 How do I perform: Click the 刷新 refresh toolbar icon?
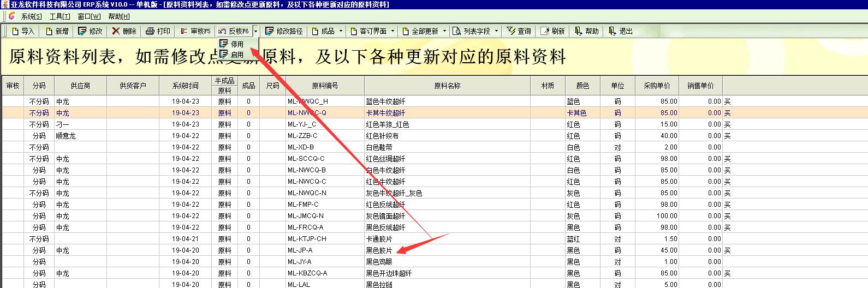point(544,32)
